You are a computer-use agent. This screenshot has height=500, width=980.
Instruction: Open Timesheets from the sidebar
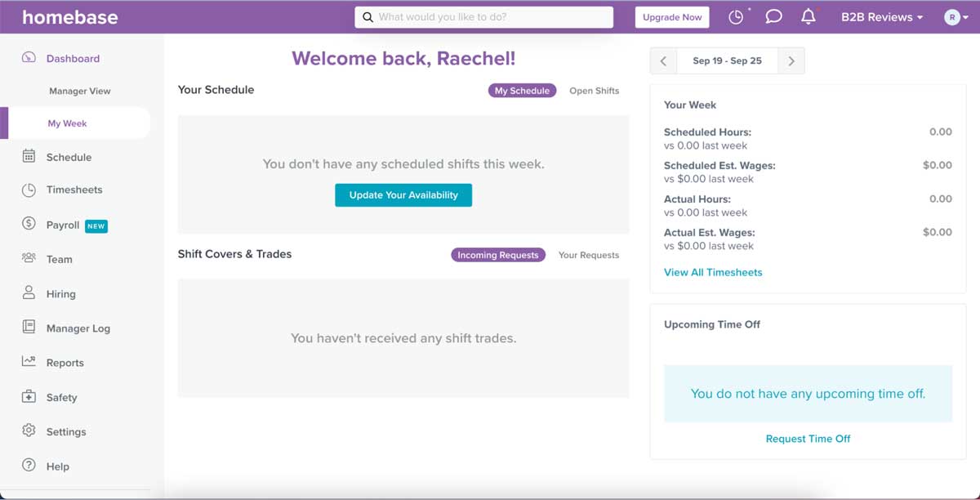[x=74, y=190]
